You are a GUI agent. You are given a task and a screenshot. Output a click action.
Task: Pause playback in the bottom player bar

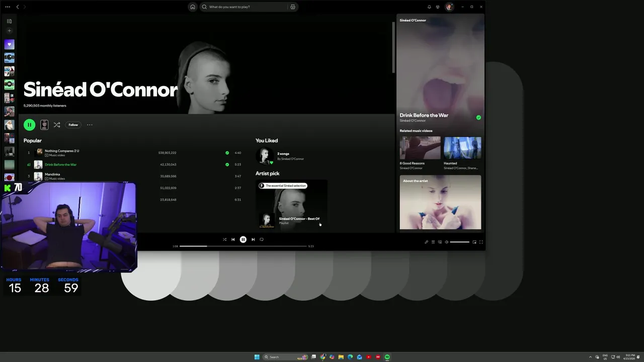pos(243,239)
